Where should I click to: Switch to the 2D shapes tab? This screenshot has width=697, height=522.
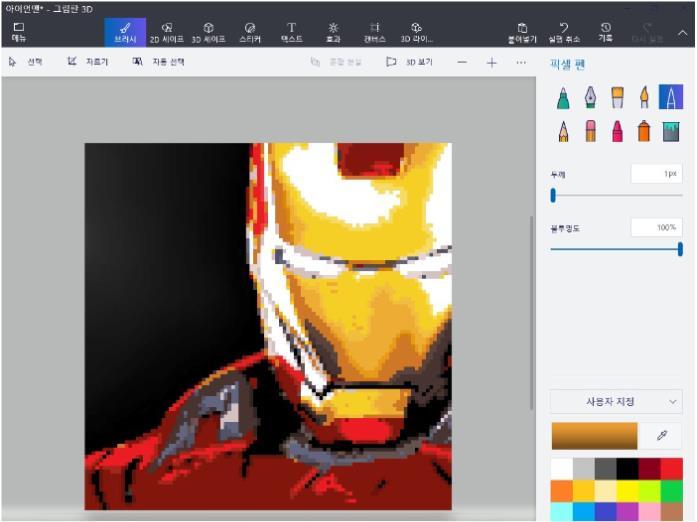[x=167, y=32]
